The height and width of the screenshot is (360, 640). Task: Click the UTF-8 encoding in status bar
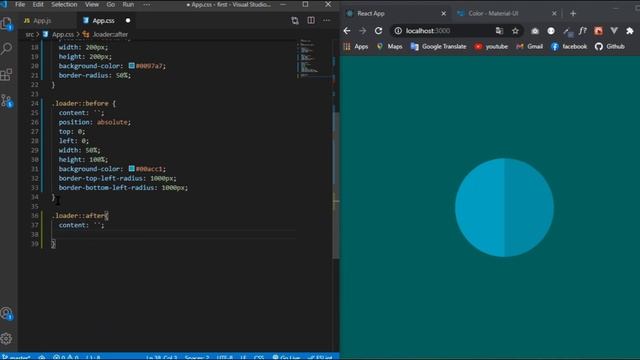coord(224,357)
